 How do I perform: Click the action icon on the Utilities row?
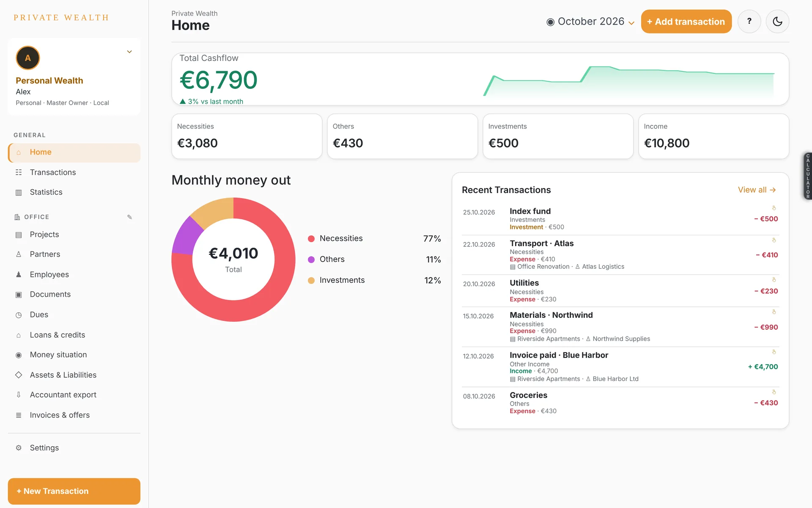[774, 280]
